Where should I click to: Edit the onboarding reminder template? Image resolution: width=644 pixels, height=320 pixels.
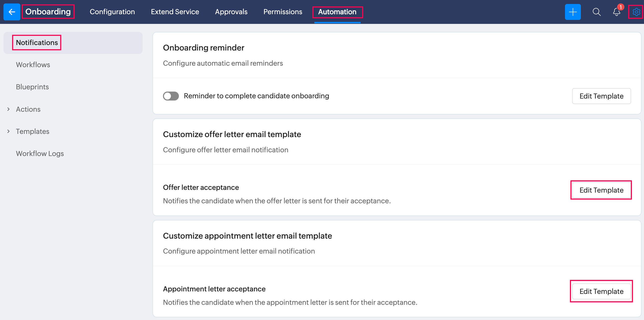(x=601, y=96)
